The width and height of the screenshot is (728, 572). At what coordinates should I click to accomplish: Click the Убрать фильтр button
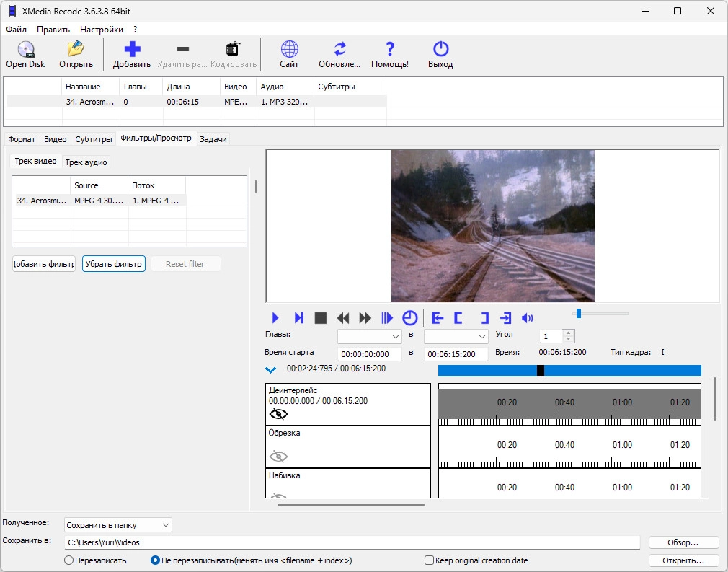pyautogui.click(x=114, y=264)
